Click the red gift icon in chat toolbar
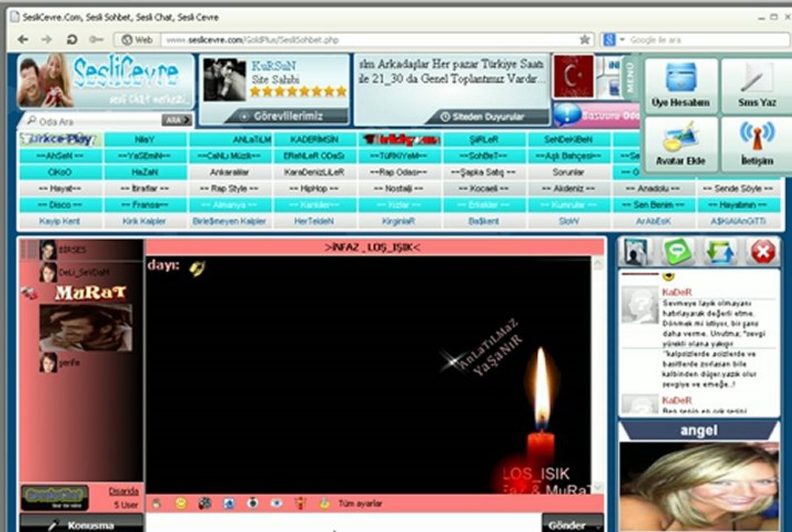 (x=300, y=503)
